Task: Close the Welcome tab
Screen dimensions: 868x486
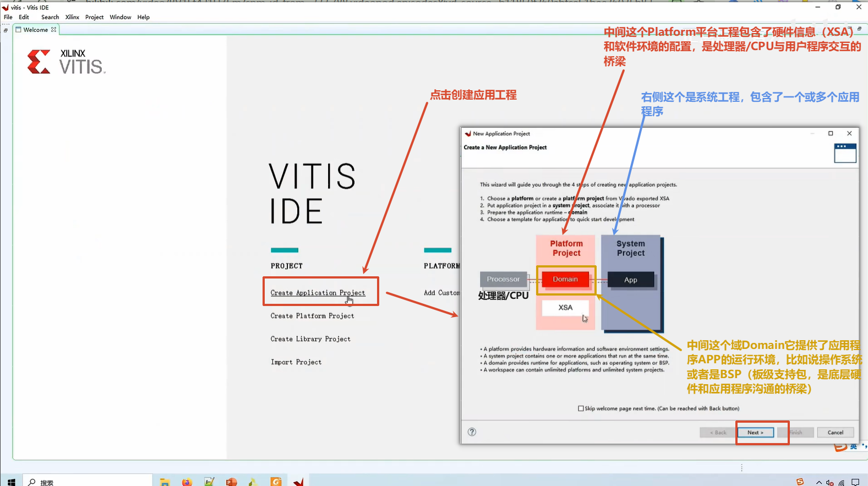Action: (53, 30)
